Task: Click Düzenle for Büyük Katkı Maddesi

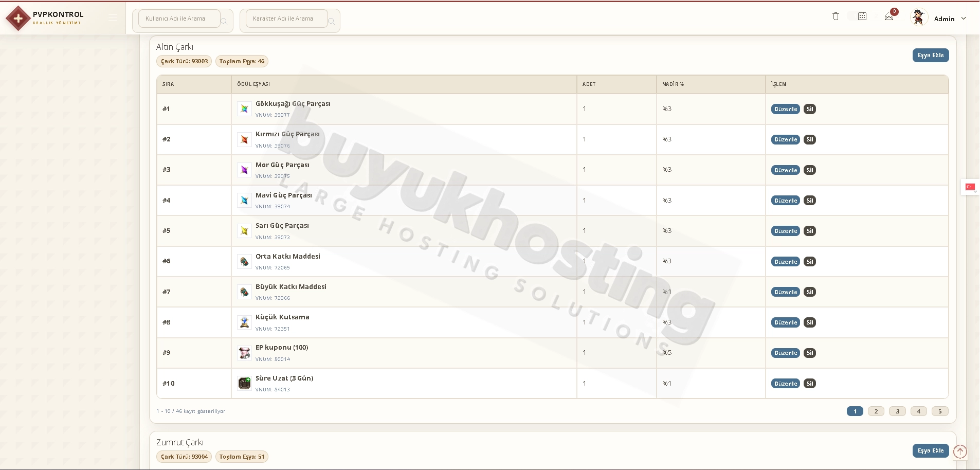Action: point(786,292)
